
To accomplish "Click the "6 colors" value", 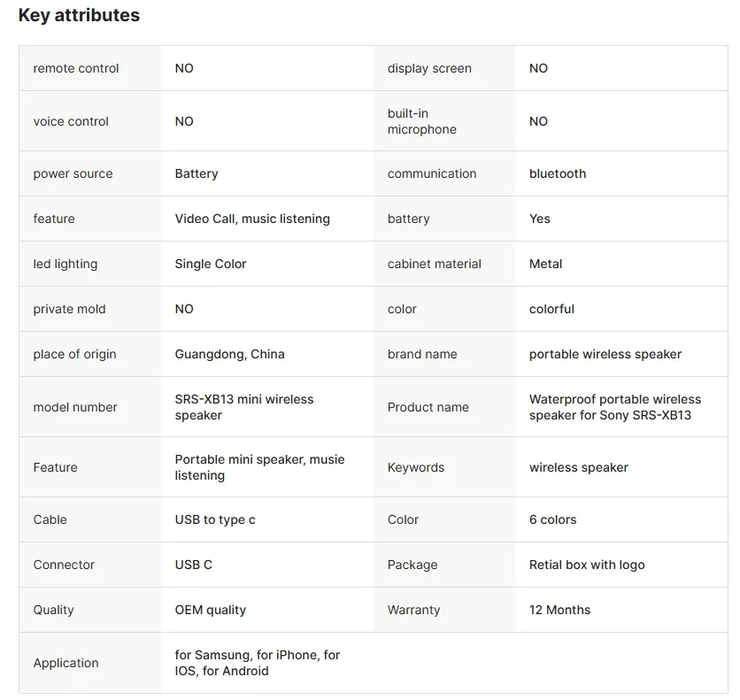I will pos(552,519).
